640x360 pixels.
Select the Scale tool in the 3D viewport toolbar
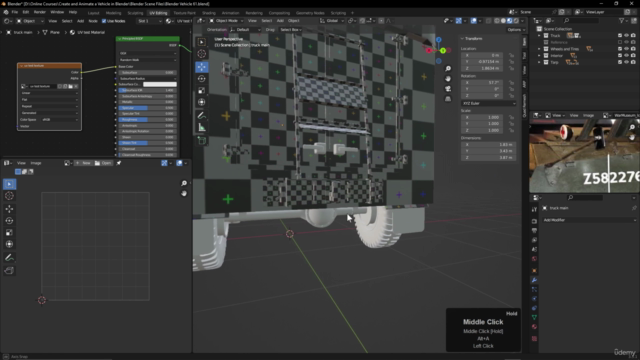(x=202, y=91)
